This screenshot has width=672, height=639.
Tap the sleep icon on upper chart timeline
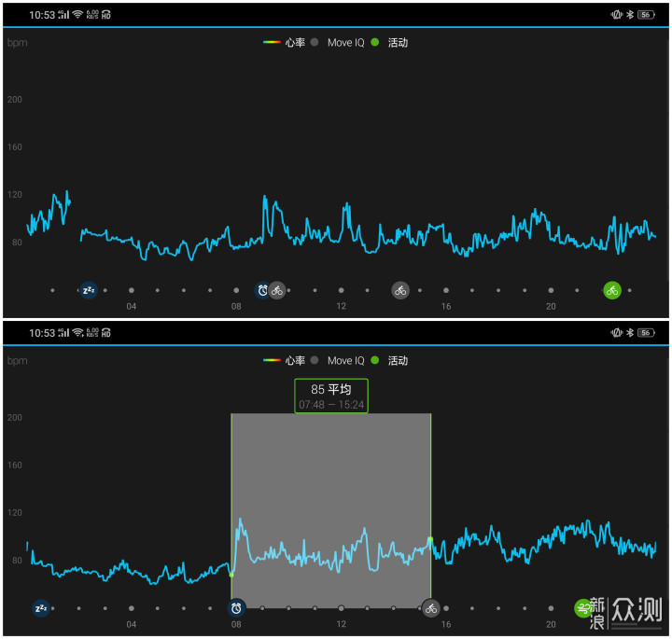tap(89, 290)
